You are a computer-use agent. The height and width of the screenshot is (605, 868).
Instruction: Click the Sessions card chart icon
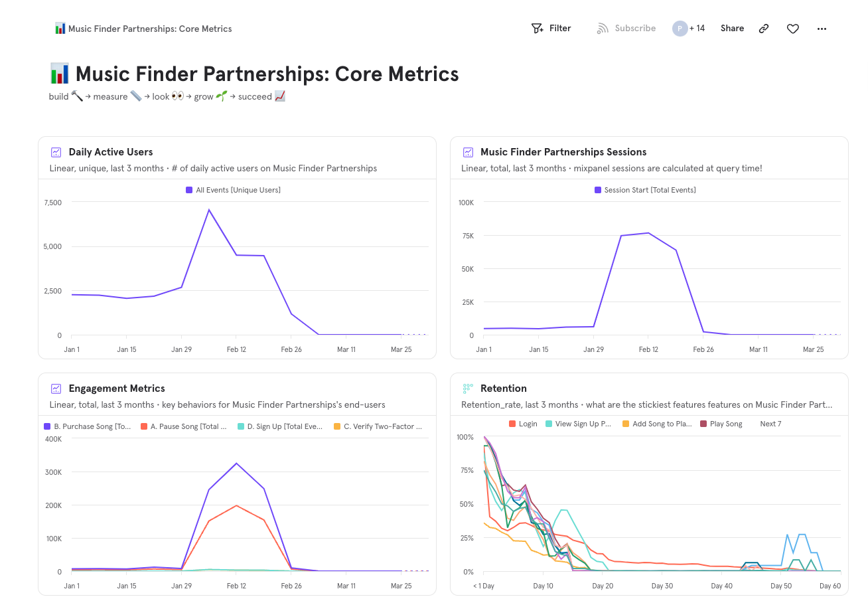(468, 152)
